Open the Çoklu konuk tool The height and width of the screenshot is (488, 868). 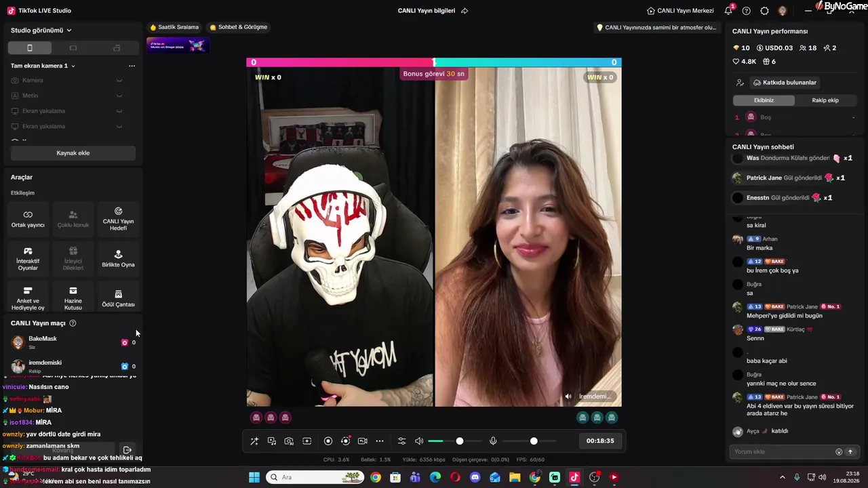pos(73,218)
